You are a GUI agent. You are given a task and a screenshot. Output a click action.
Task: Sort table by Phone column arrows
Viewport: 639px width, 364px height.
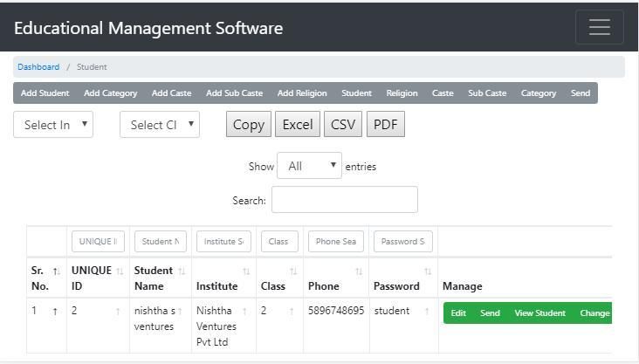[x=359, y=271]
